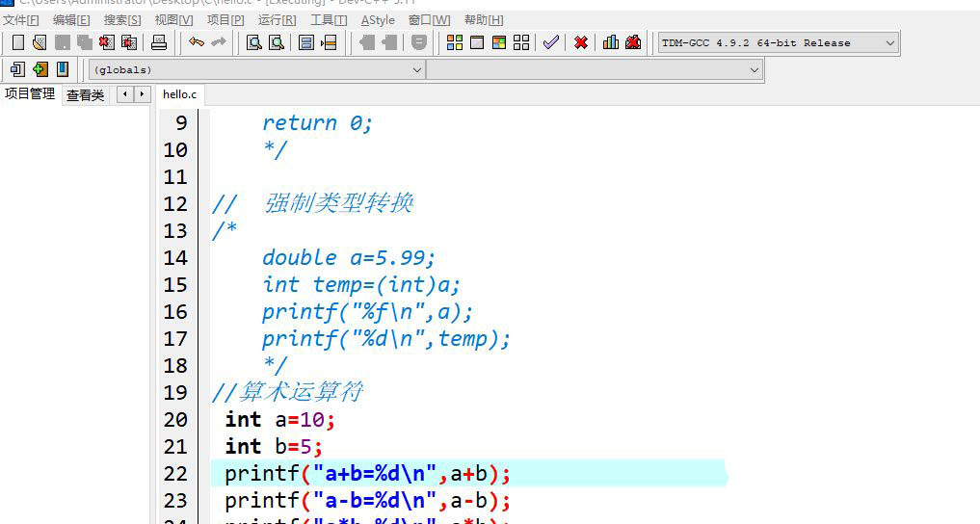Toggle breakpoint on line 20 gutter

coord(175,420)
